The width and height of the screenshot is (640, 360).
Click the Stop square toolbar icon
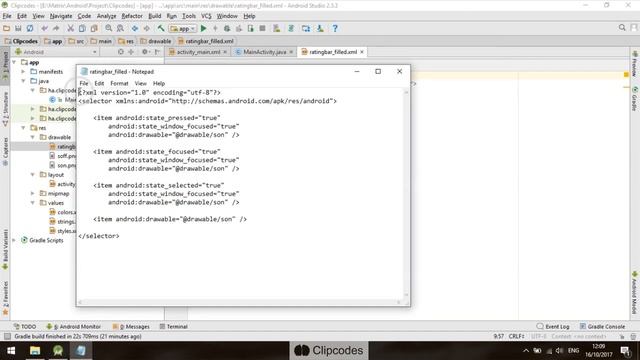262,29
